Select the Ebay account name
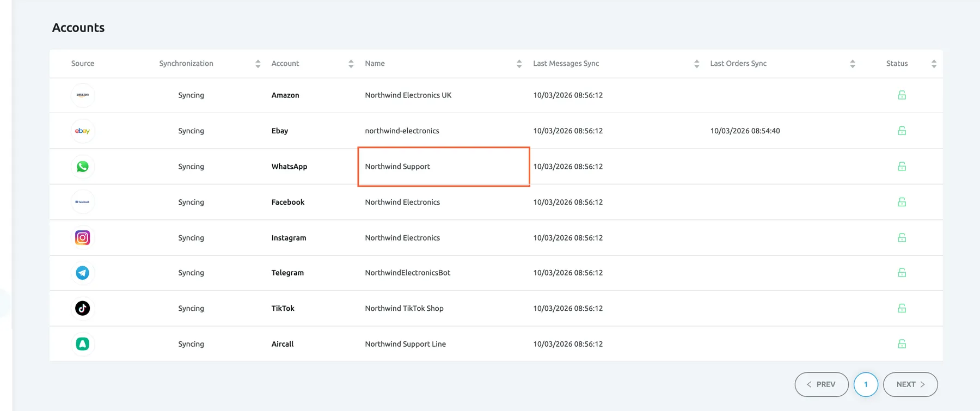 [280, 131]
